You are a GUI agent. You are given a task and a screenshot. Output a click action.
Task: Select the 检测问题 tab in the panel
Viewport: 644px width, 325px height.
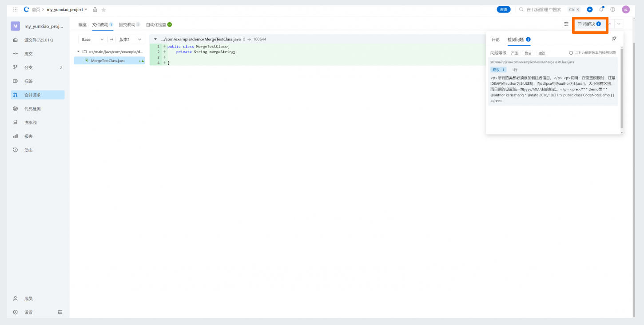point(519,40)
